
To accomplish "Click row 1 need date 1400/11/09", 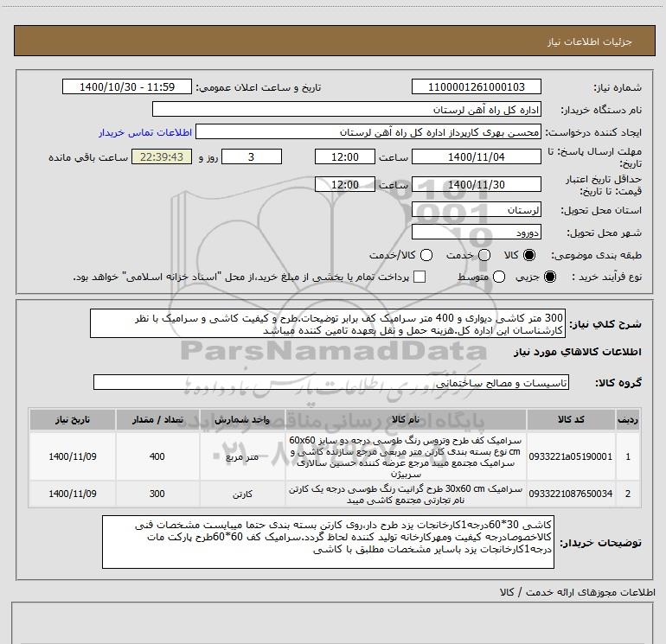I will coord(72,456).
